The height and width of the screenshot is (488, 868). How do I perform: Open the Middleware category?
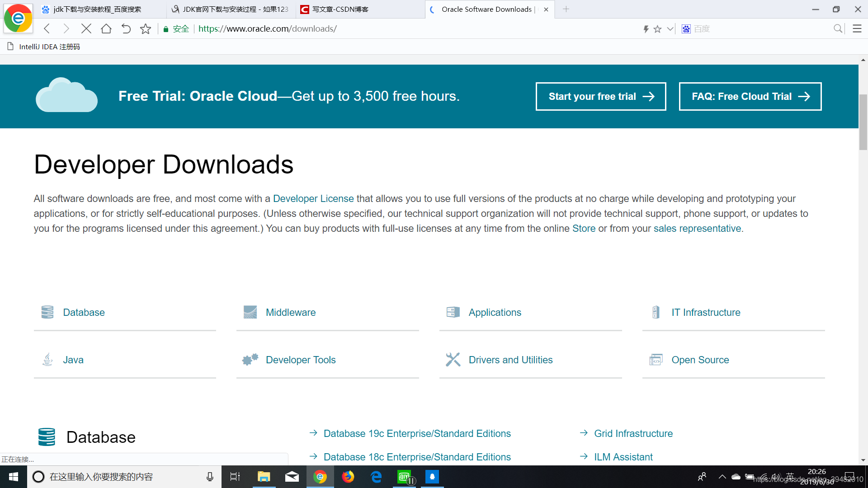pos(291,312)
